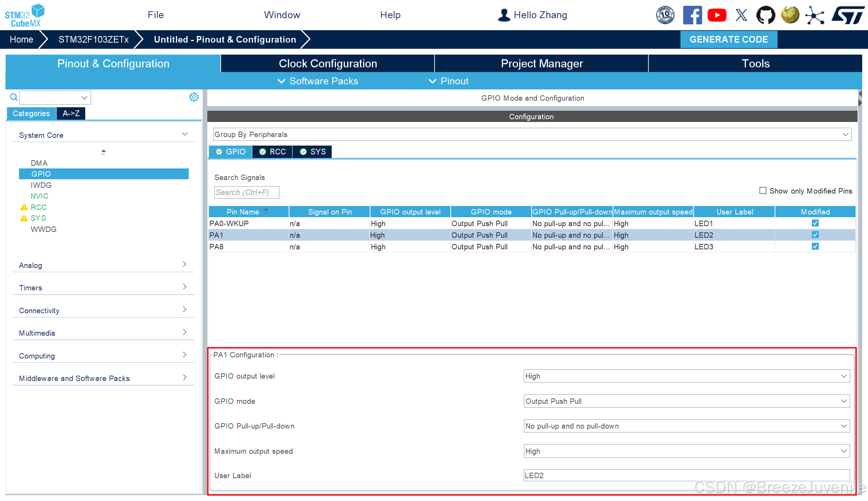Click the gear settings icon in sidebar

[x=194, y=97]
